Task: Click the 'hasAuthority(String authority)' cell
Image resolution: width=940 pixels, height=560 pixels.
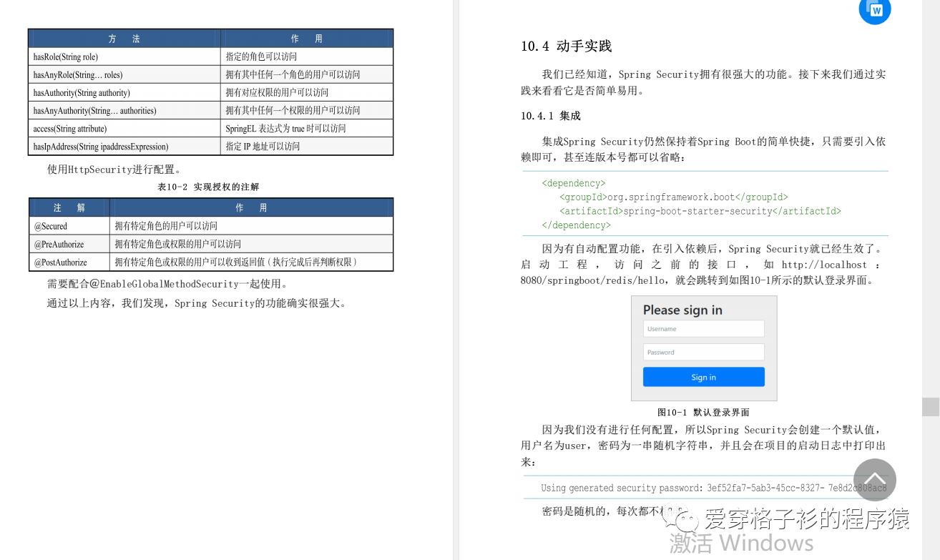Action: click(124, 92)
